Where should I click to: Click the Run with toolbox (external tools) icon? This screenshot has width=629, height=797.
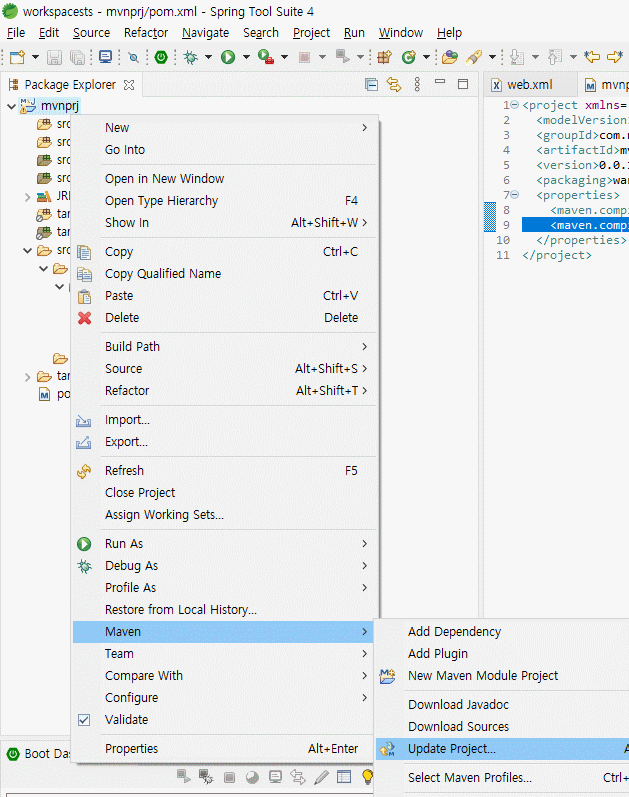point(266,57)
